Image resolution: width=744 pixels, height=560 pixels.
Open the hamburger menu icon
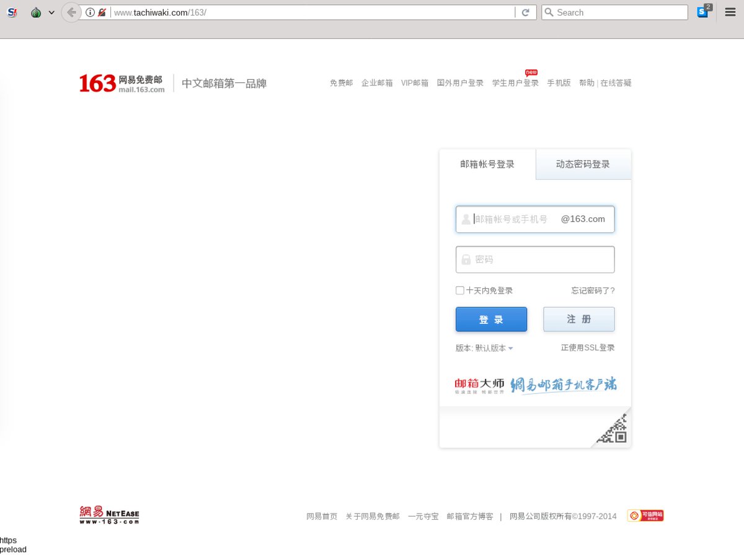point(730,12)
